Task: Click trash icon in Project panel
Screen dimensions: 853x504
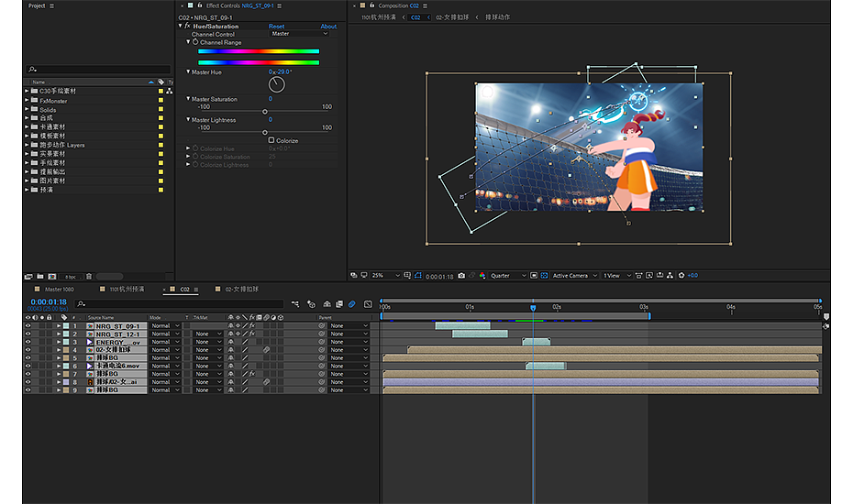Action: point(89,277)
